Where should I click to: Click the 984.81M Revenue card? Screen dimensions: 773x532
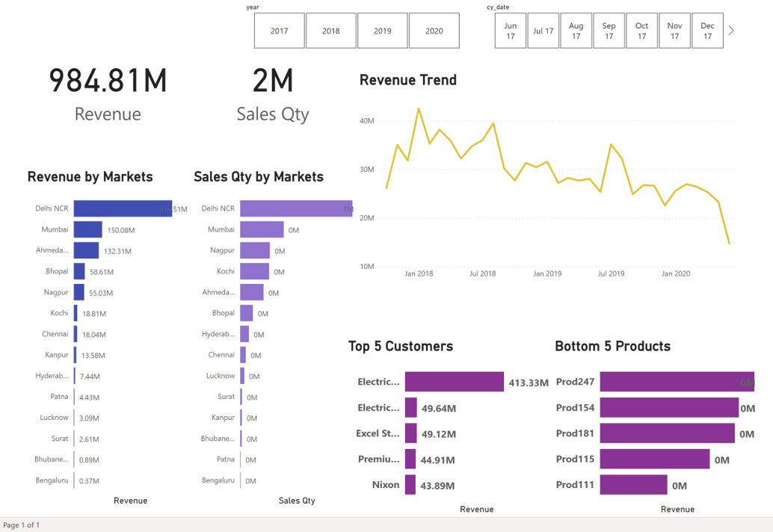click(108, 93)
